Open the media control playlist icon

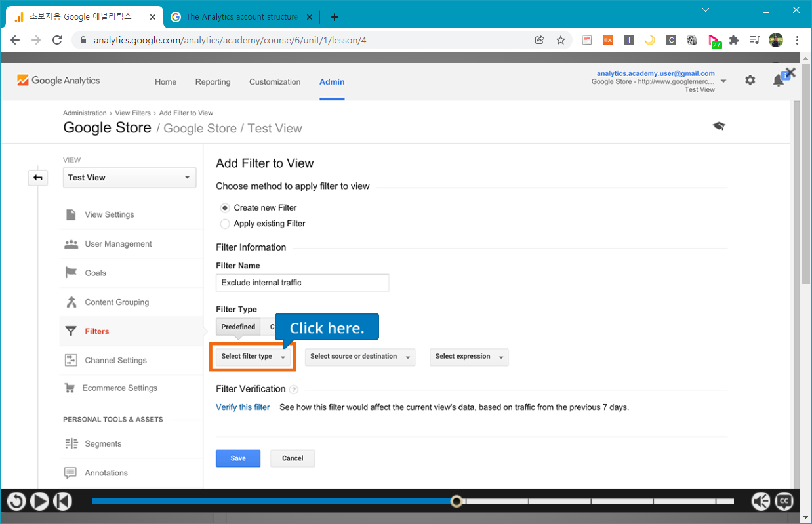click(755, 40)
